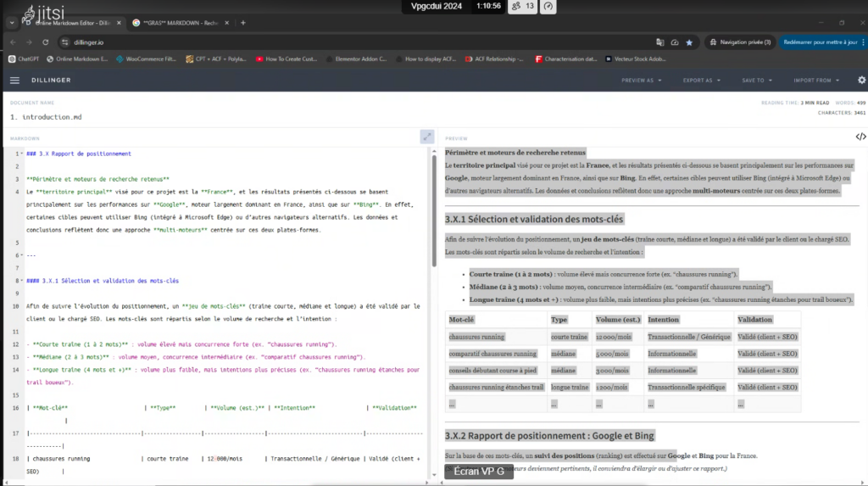Expand the Export As dropdown
This screenshot has width=868, height=486.
tap(701, 81)
